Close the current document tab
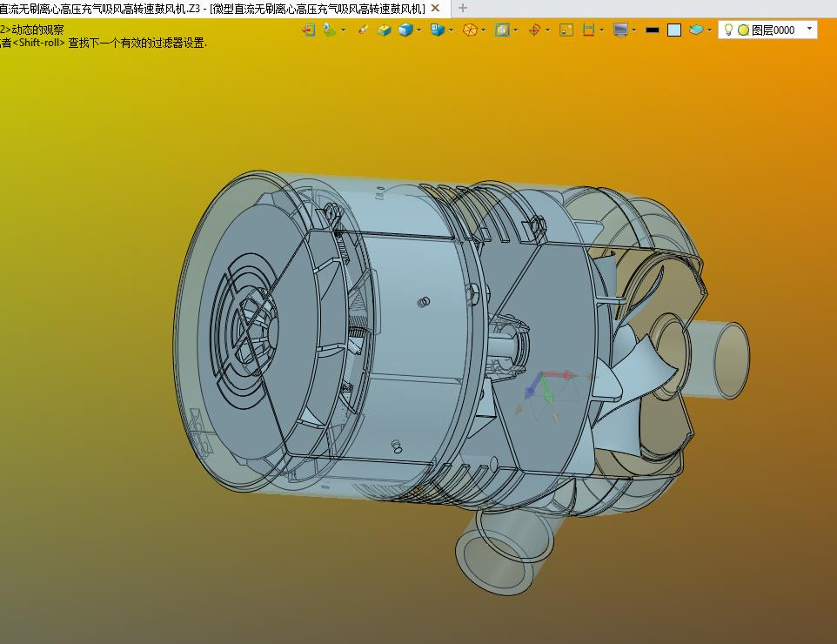This screenshot has height=644, width=837. pyautogui.click(x=436, y=8)
